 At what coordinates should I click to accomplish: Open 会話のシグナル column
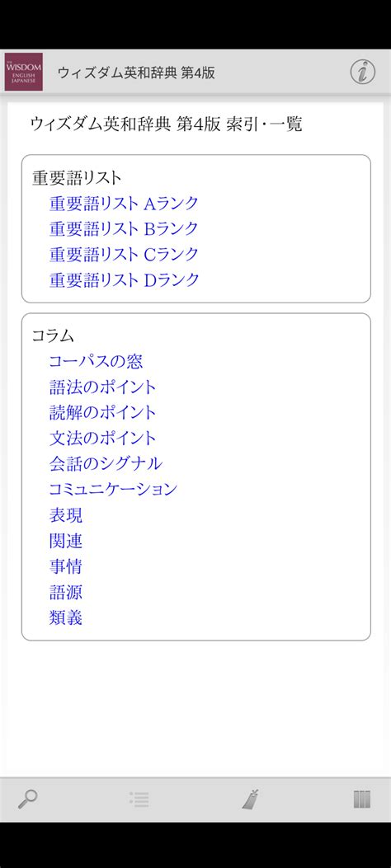[x=106, y=463]
